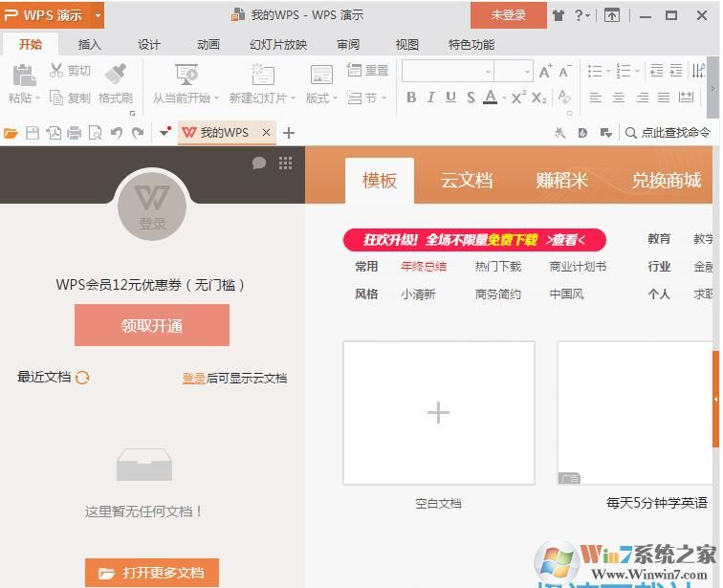
Task: Close the 我的WPS document tab
Action: (x=266, y=133)
